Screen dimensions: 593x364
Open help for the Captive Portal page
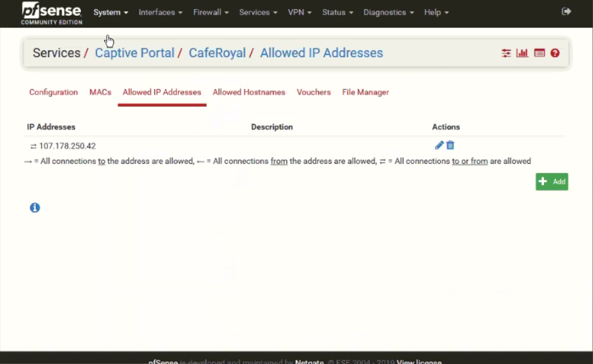tap(555, 53)
